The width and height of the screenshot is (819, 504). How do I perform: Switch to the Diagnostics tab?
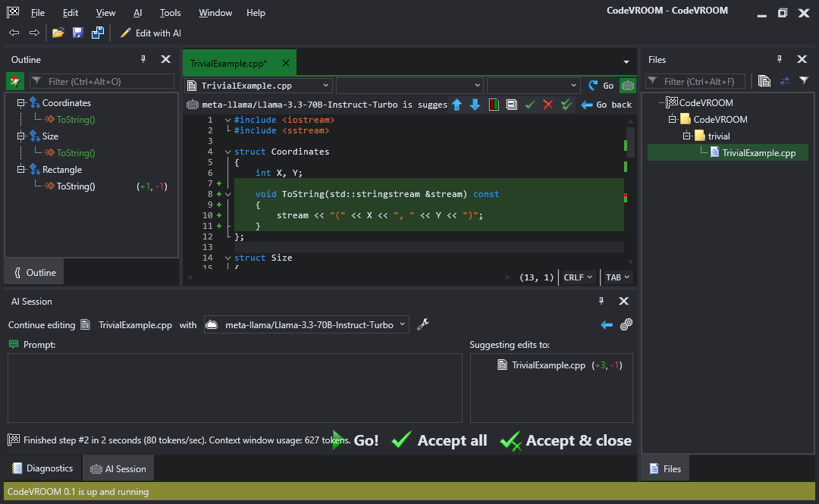42,468
